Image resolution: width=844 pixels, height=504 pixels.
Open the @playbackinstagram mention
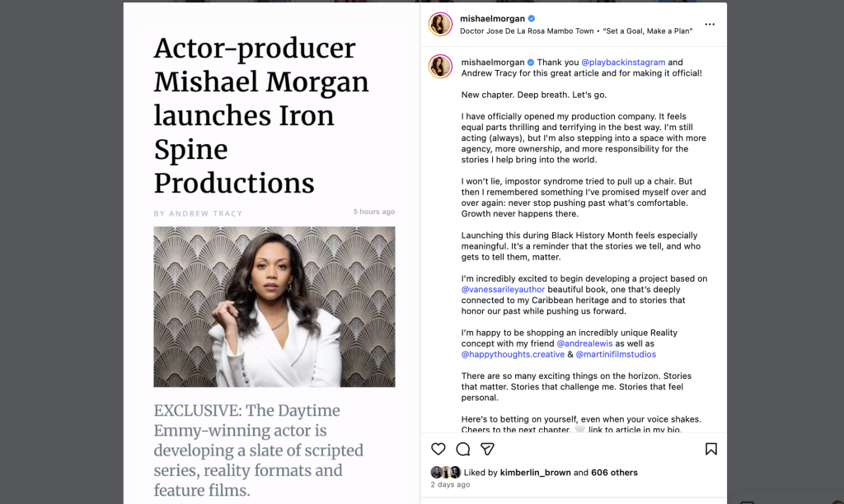[623, 62]
